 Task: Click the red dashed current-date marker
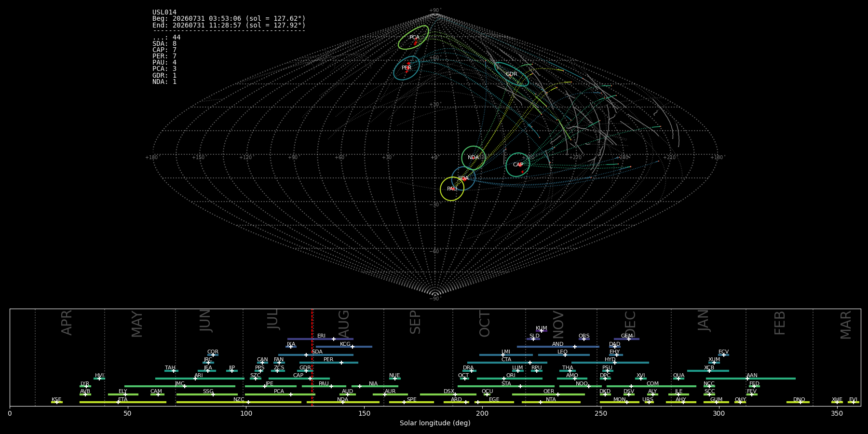(x=312, y=357)
